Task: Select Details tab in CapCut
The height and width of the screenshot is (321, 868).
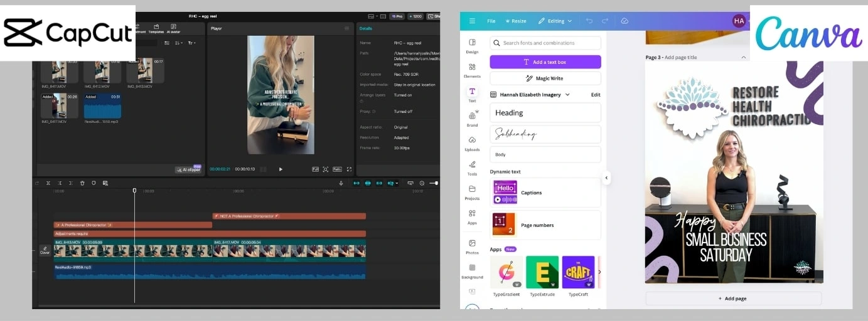Action: point(366,28)
